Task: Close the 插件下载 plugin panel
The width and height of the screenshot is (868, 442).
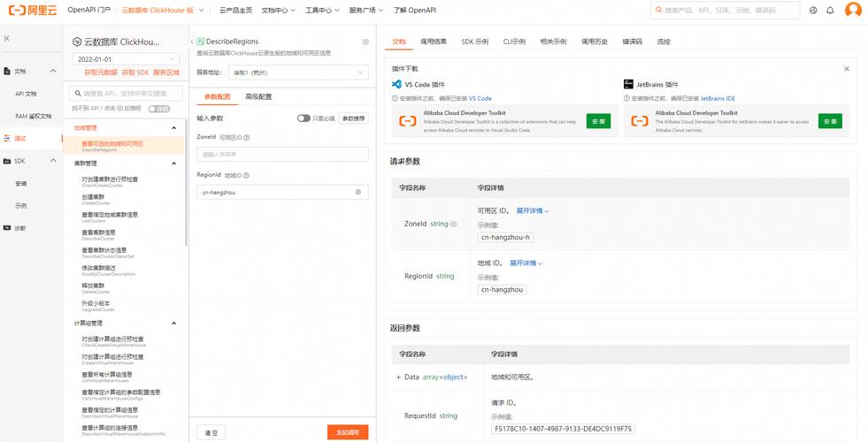Action: pyautogui.click(x=847, y=69)
